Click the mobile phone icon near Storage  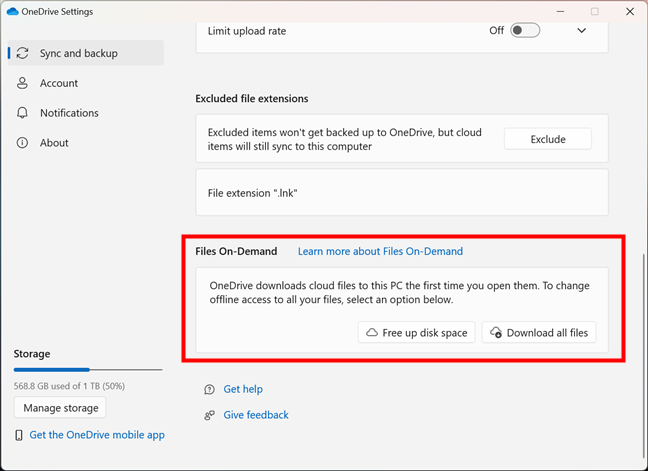pyautogui.click(x=19, y=435)
